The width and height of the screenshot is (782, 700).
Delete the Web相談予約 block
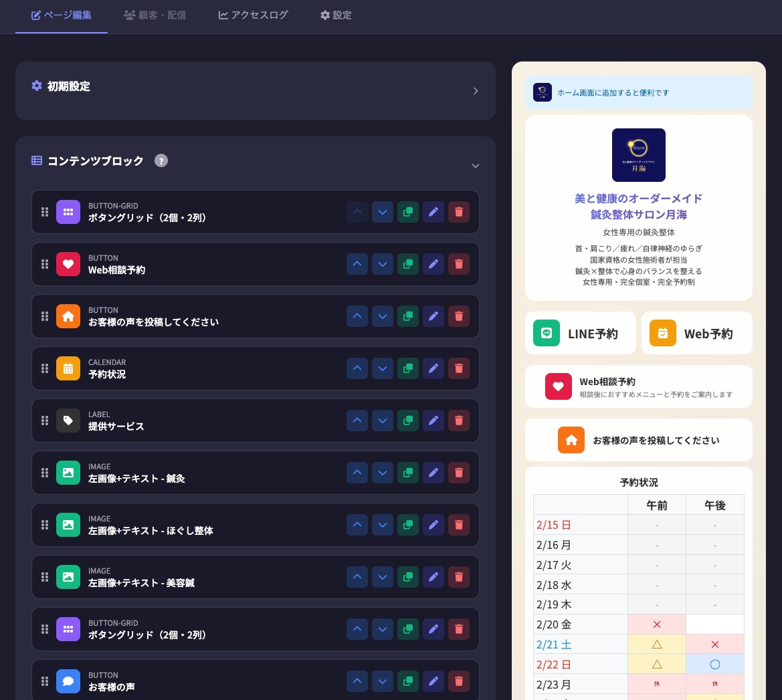click(459, 263)
